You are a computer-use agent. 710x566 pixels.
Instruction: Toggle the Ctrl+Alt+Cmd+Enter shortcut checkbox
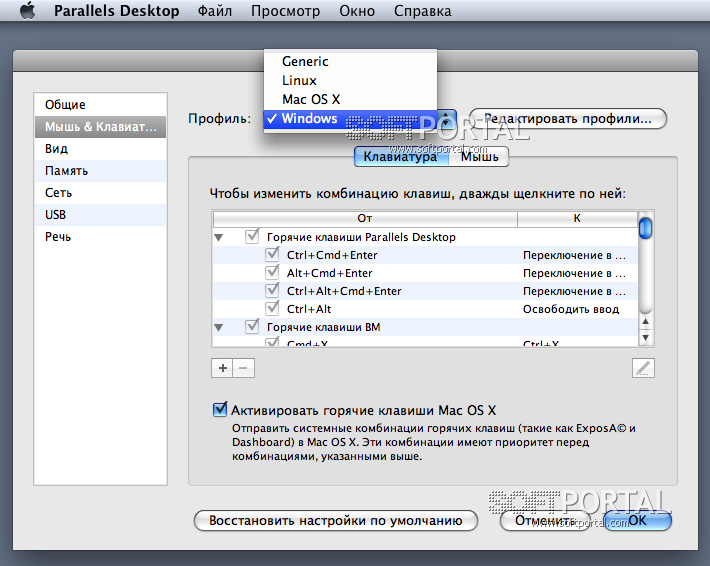[x=272, y=290]
